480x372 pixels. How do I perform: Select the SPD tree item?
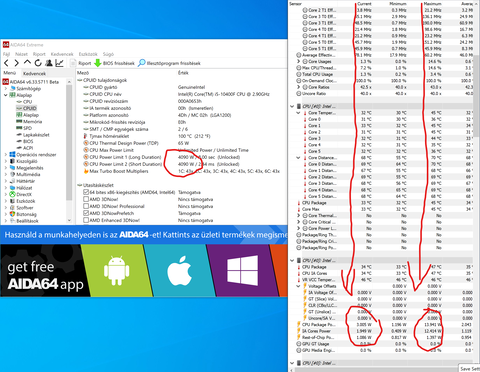24,128
